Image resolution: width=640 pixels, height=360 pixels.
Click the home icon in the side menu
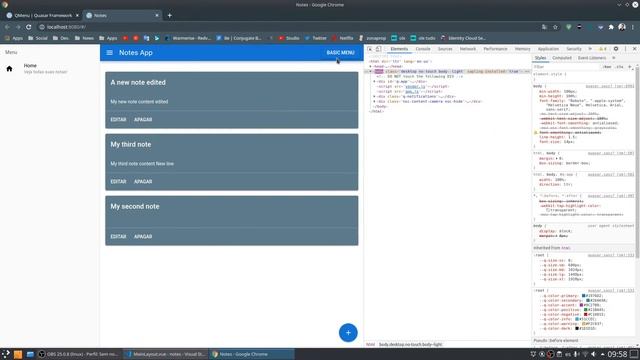[x=9, y=69]
